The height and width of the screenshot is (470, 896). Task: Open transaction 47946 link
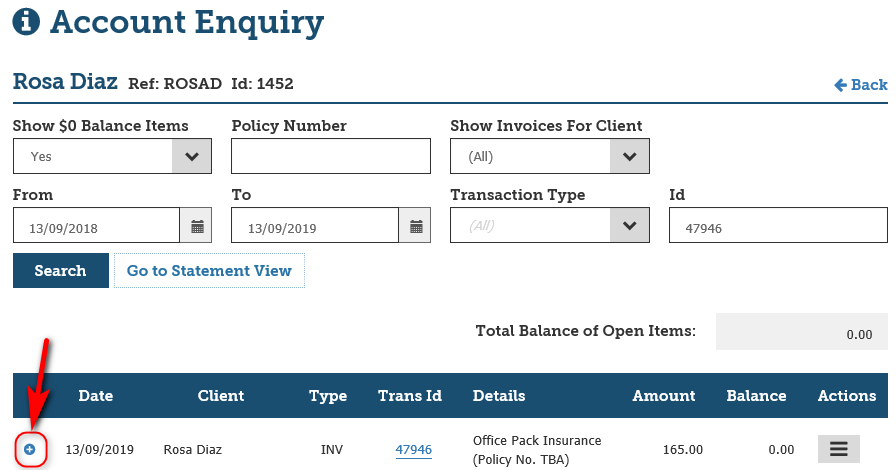pyautogui.click(x=414, y=450)
